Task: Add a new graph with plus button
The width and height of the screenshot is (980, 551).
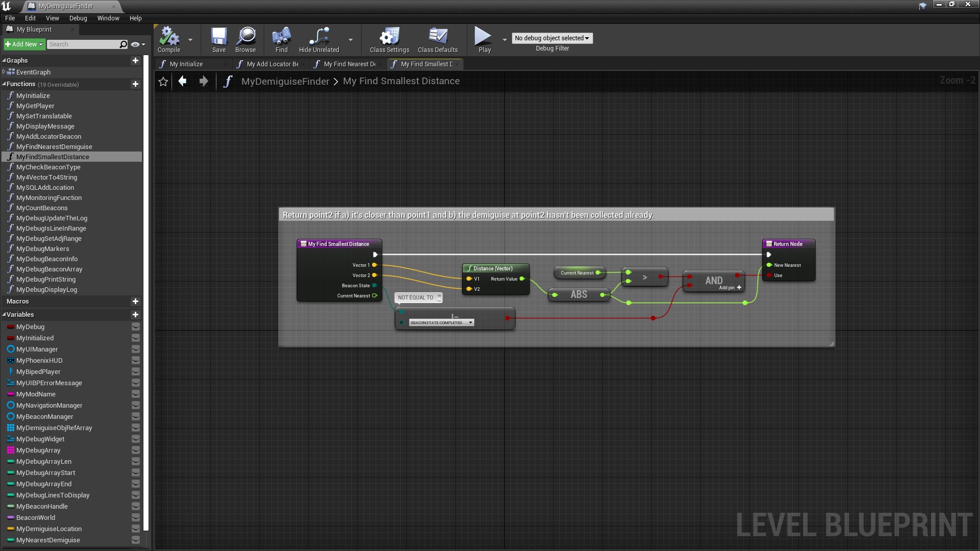Action: click(135, 61)
